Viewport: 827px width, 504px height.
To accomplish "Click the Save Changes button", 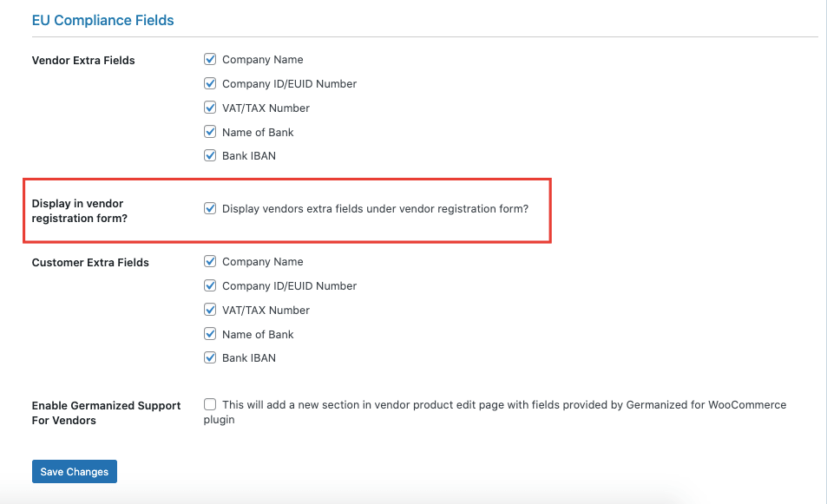I will point(75,471).
